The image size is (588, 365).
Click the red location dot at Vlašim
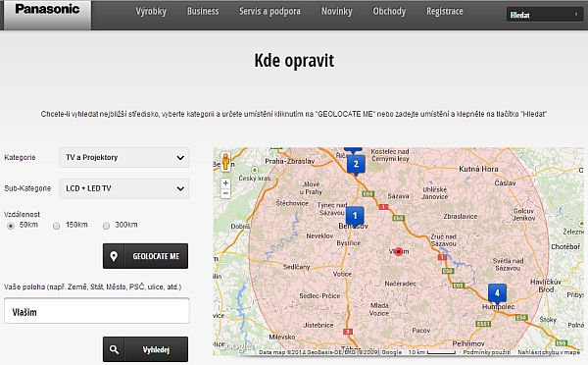coord(399,251)
